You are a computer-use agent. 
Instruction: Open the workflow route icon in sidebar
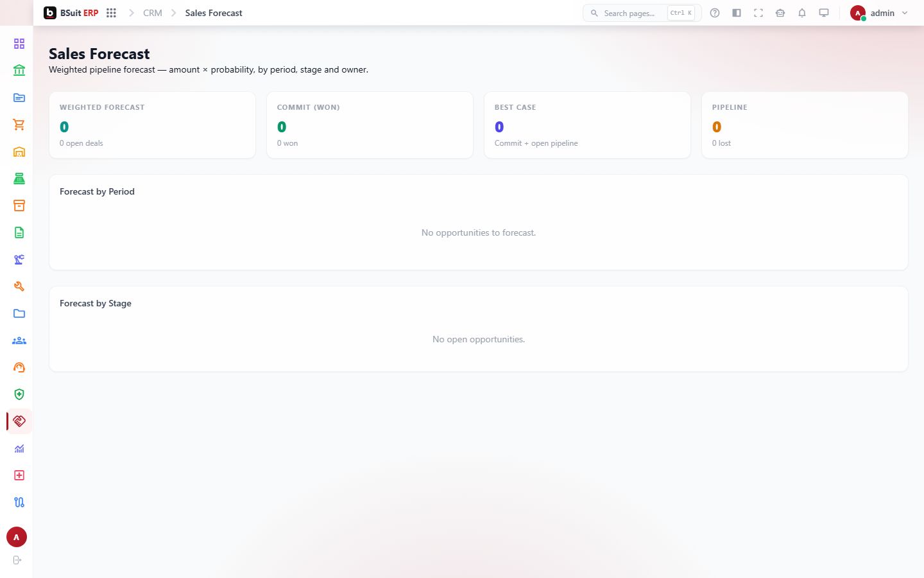pos(19,502)
